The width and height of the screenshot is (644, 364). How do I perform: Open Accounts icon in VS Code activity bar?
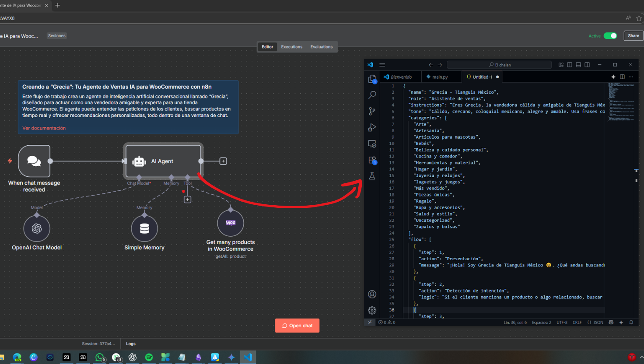372,294
